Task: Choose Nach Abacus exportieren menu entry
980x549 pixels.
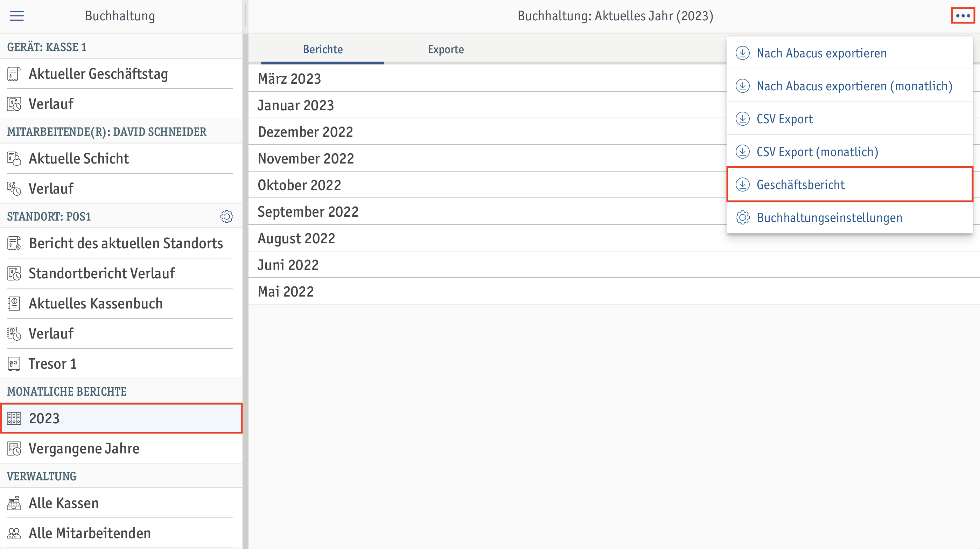Action: (850, 53)
